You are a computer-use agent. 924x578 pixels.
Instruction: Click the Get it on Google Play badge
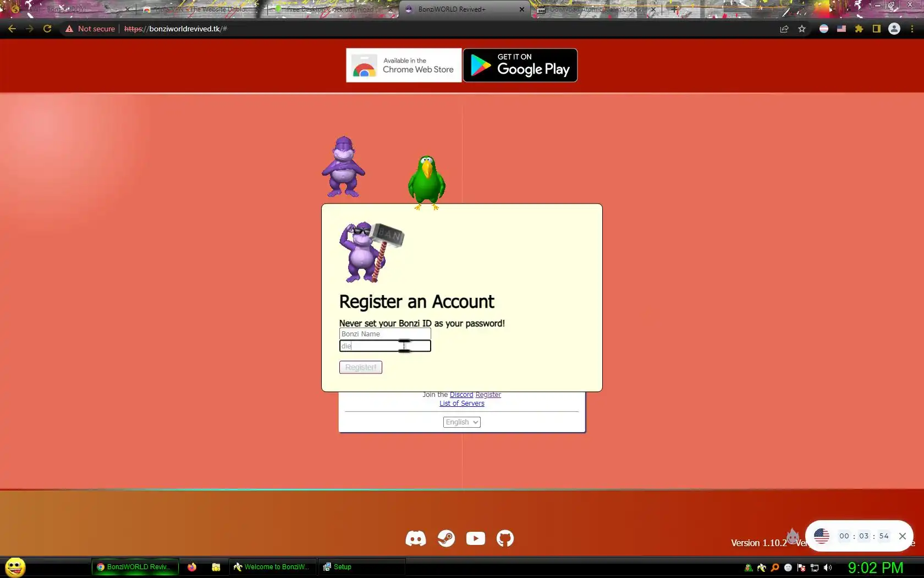520,65
